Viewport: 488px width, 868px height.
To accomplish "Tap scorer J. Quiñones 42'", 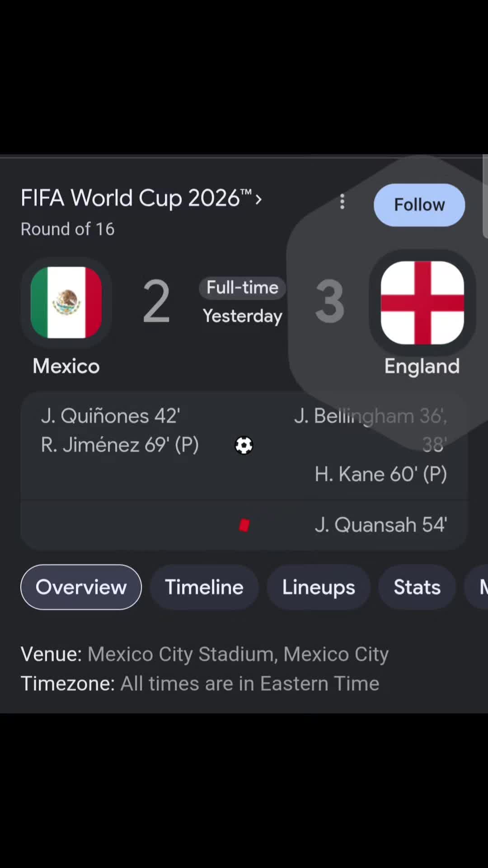I will [111, 416].
